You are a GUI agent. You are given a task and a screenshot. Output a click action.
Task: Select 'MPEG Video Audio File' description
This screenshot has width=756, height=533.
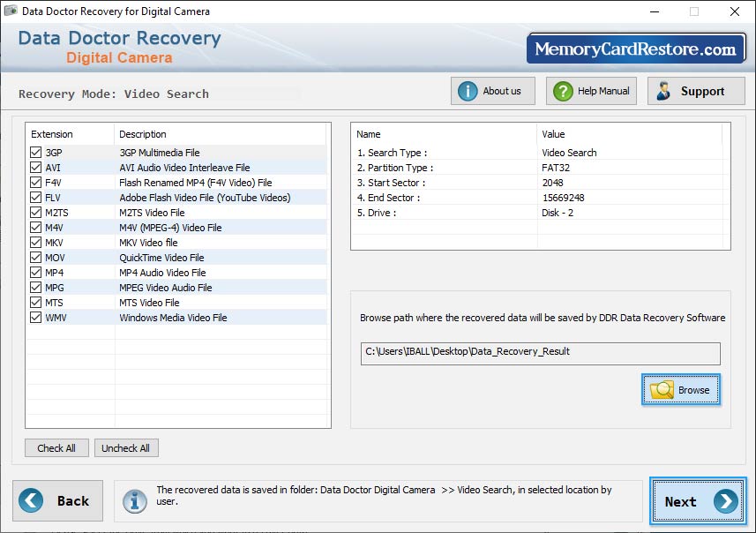(165, 287)
